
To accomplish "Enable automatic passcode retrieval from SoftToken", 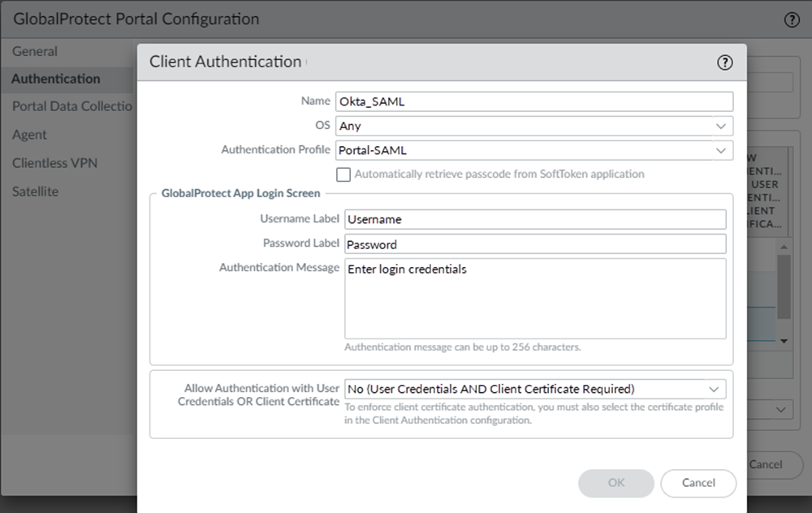I will point(343,175).
